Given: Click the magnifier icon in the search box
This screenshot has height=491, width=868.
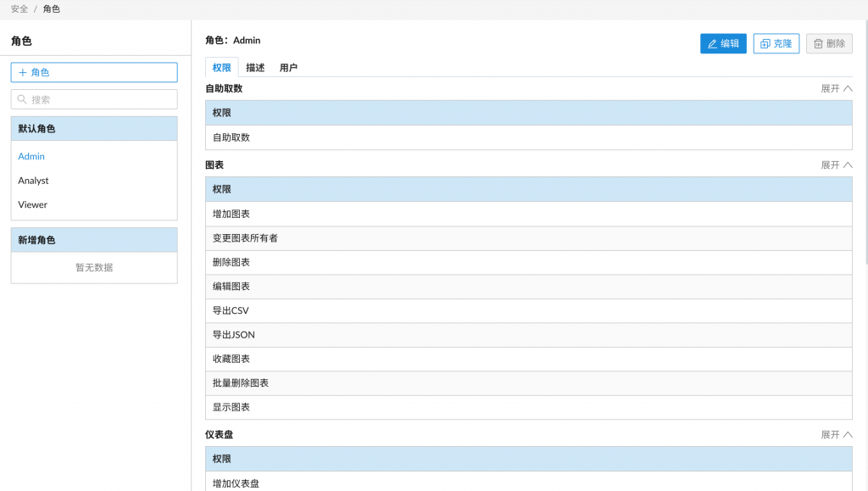Looking at the screenshot, I should pyautogui.click(x=23, y=99).
